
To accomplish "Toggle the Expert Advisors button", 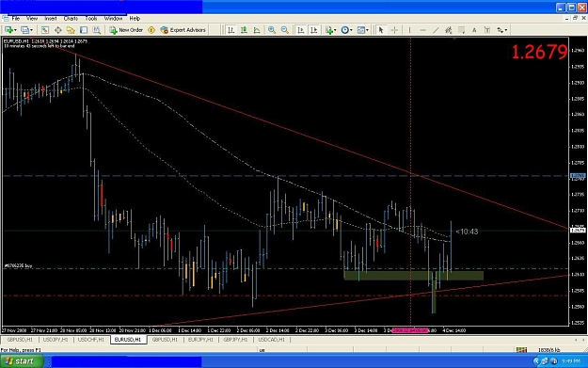I will (183, 30).
